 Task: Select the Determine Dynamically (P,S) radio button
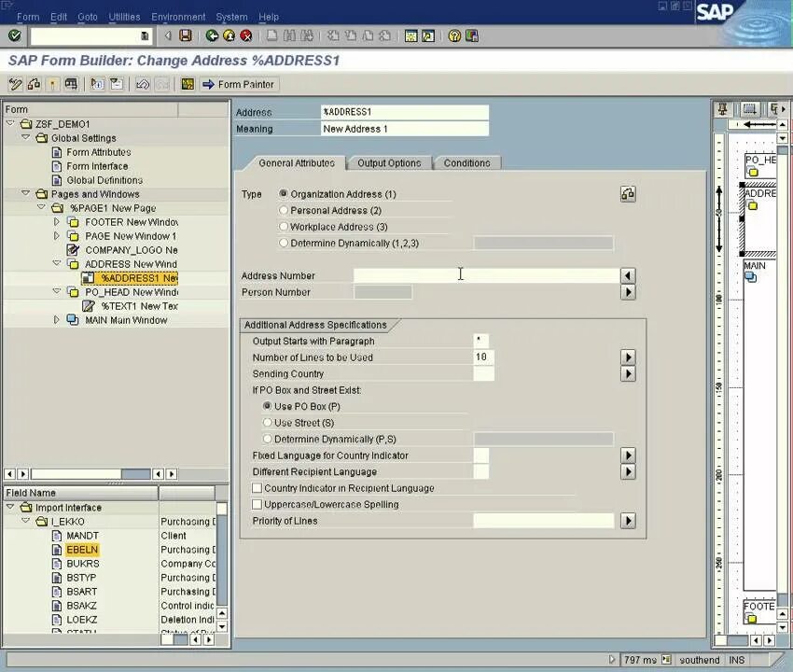point(267,439)
